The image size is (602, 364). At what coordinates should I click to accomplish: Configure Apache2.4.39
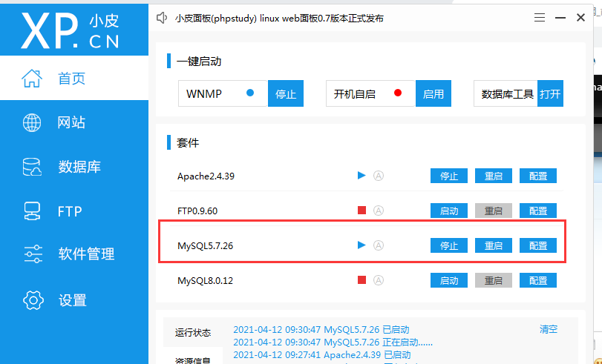click(x=538, y=176)
